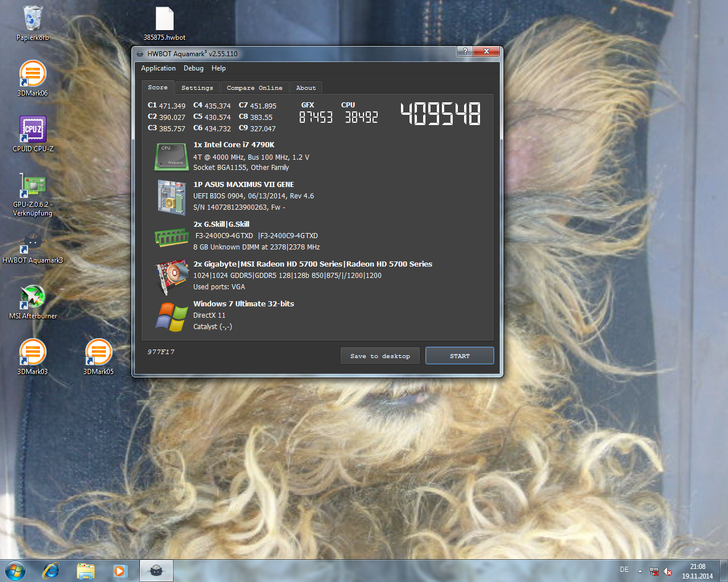Open the Windows Start menu orb
This screenshot has height=582, width=728.
click(x=15, y=571)
